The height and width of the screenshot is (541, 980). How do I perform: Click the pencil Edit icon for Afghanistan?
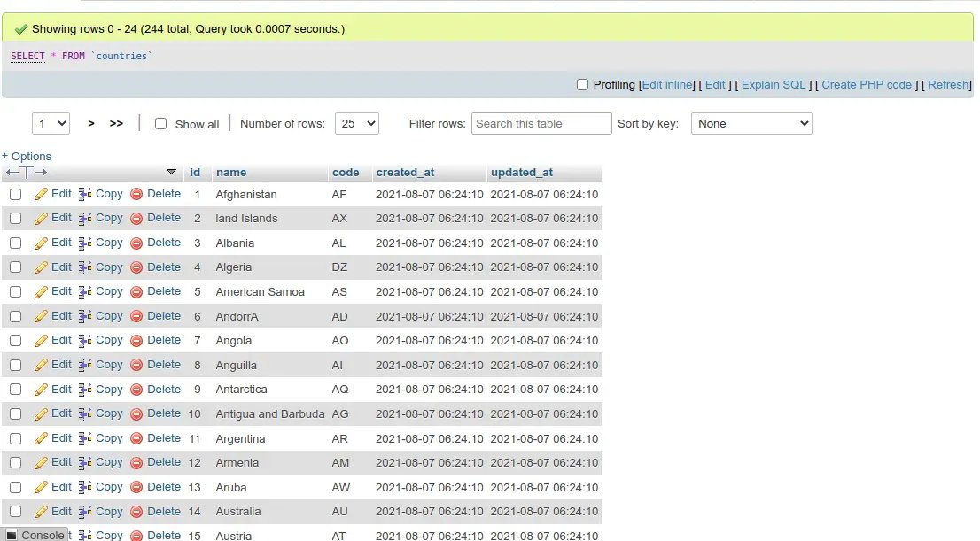click(41, 194)
